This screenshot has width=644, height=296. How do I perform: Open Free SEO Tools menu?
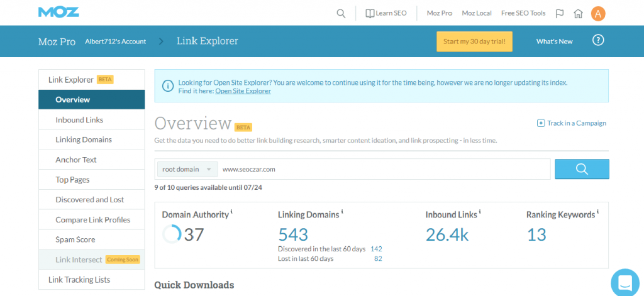[523, 14]
